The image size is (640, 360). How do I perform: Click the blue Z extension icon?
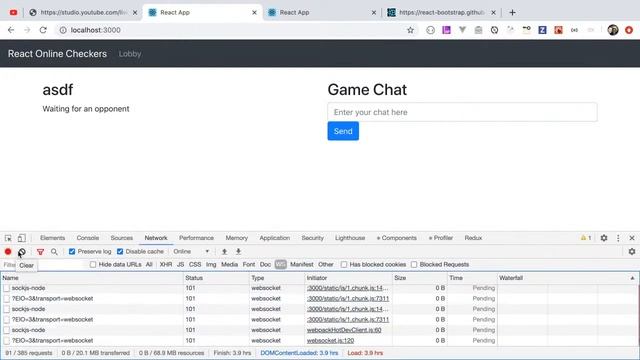pos(542,30)
